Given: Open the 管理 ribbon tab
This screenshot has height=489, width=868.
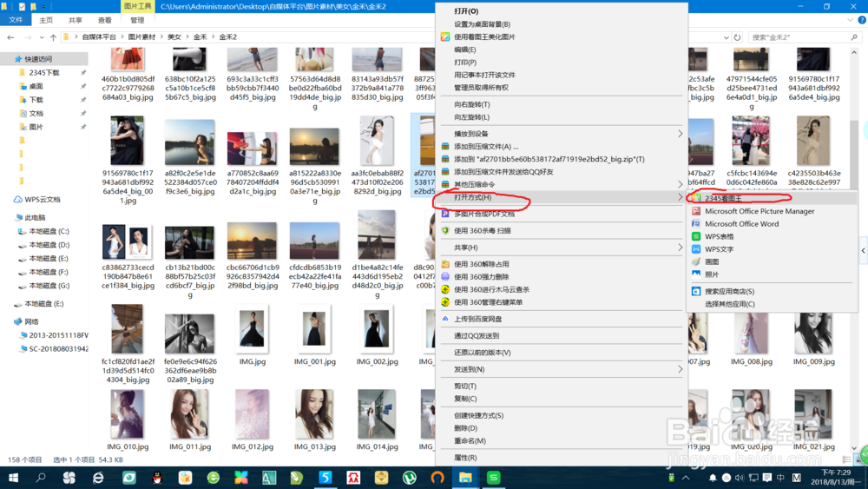Looking at the screenshot, I should point(137,20).
